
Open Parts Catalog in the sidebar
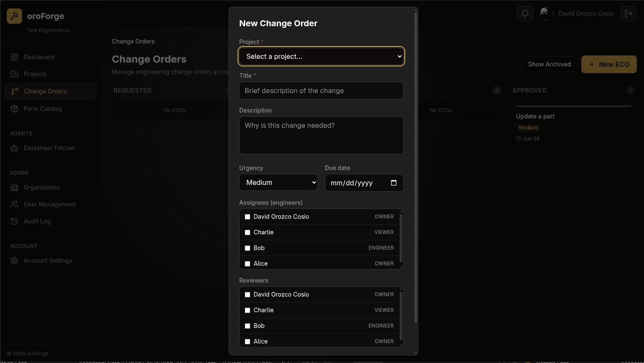pos(51,109)
